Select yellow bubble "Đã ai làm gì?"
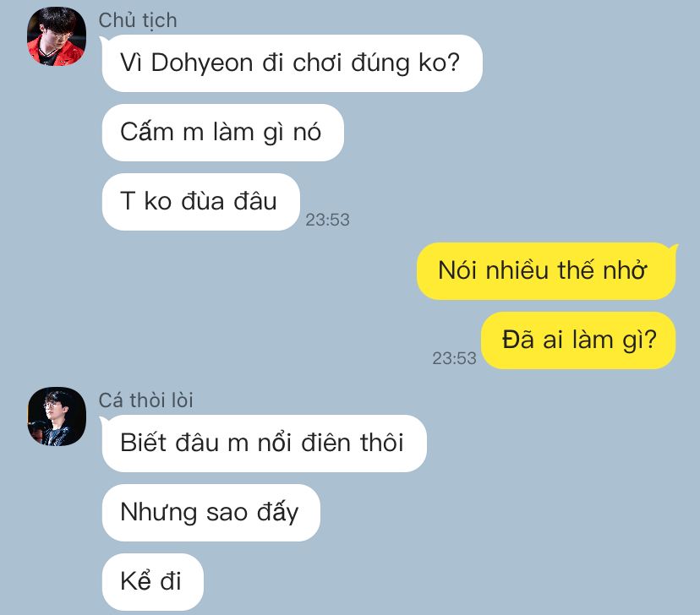This screenshot has width=700, height=615. (578, 340)
